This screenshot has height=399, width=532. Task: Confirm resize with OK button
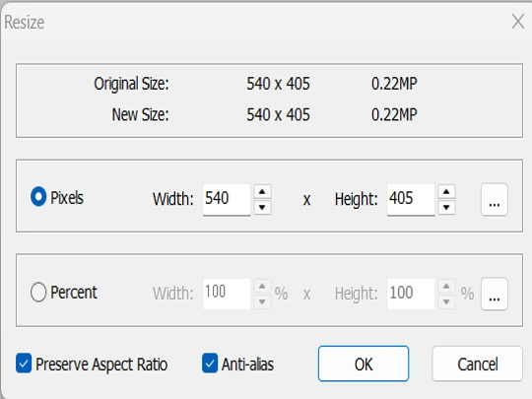click(x=364, y=364)
